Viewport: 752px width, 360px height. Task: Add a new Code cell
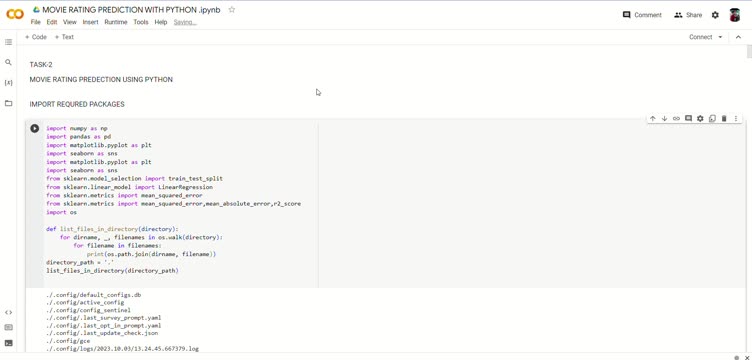pyautogui.click(x=36, y=37)
